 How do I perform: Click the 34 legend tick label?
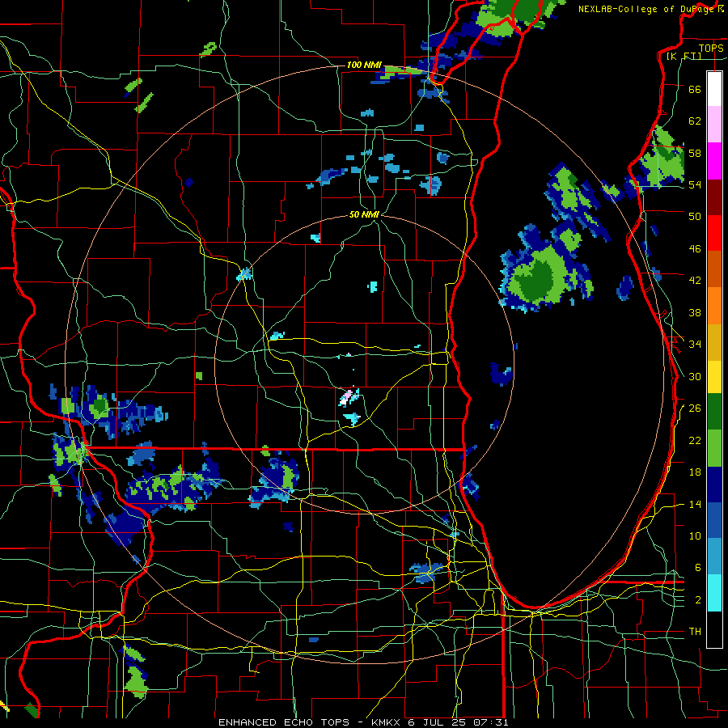695,345
